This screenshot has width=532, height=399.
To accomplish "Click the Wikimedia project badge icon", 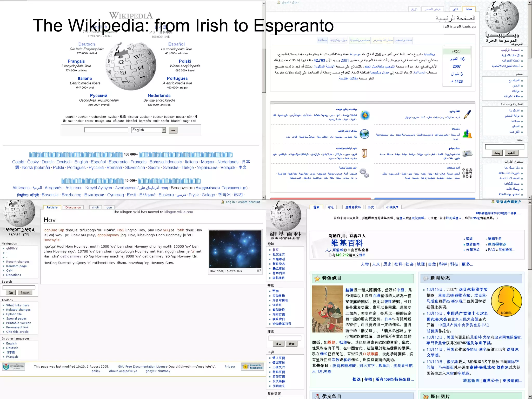I will pos(14,367).
